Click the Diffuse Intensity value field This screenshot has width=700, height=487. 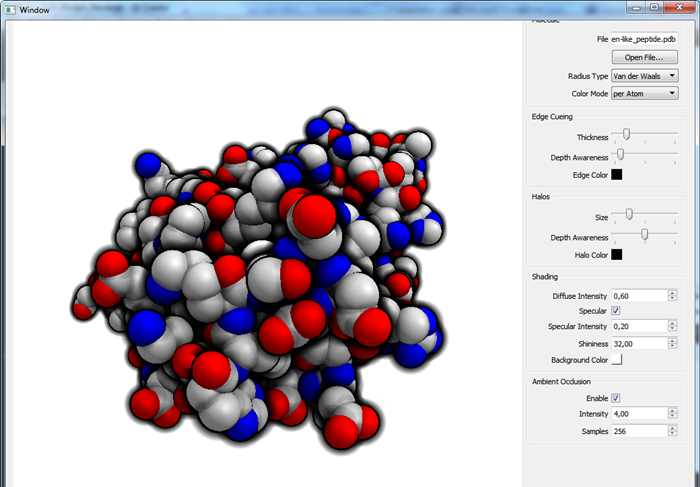(x=638, y=296)
